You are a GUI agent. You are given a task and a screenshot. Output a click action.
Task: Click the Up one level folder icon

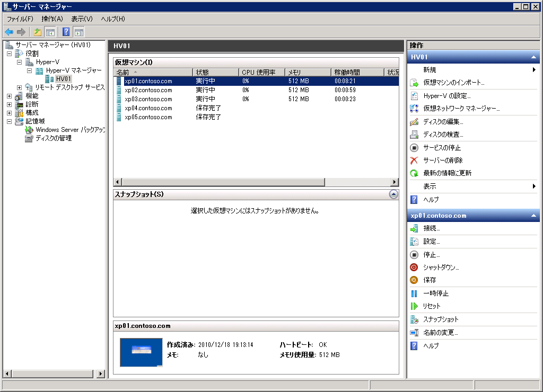(x=38, y=32)
